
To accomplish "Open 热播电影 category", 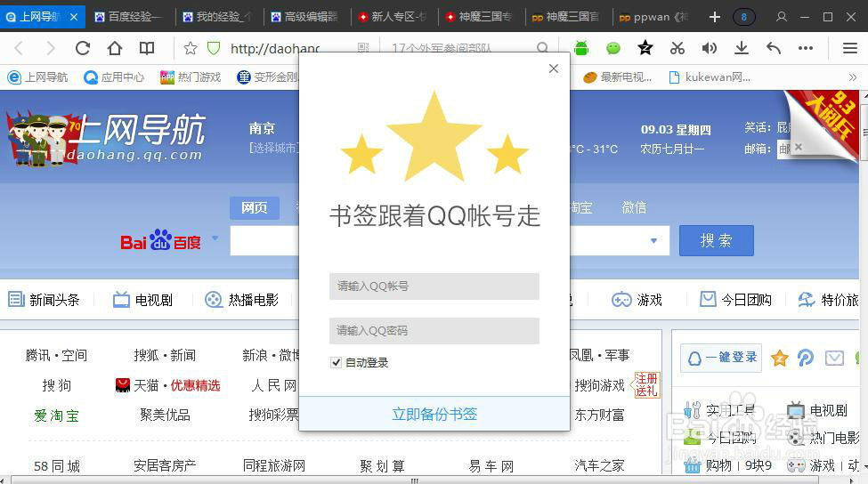I will point(242,300).
